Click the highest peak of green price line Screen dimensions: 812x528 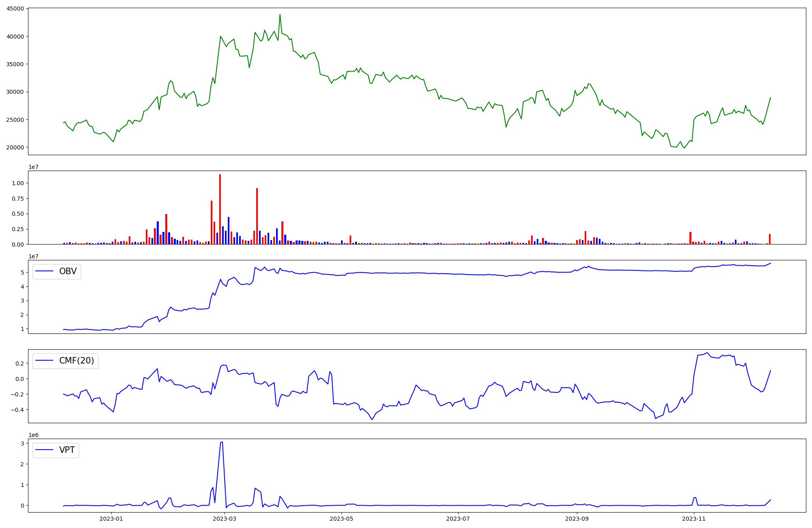tap(280, 15)
